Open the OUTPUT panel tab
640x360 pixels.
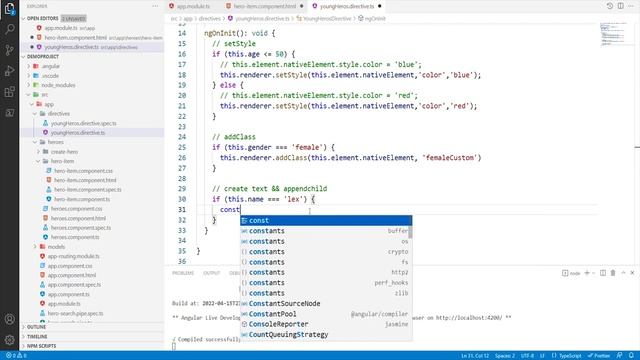pos(211,273)
